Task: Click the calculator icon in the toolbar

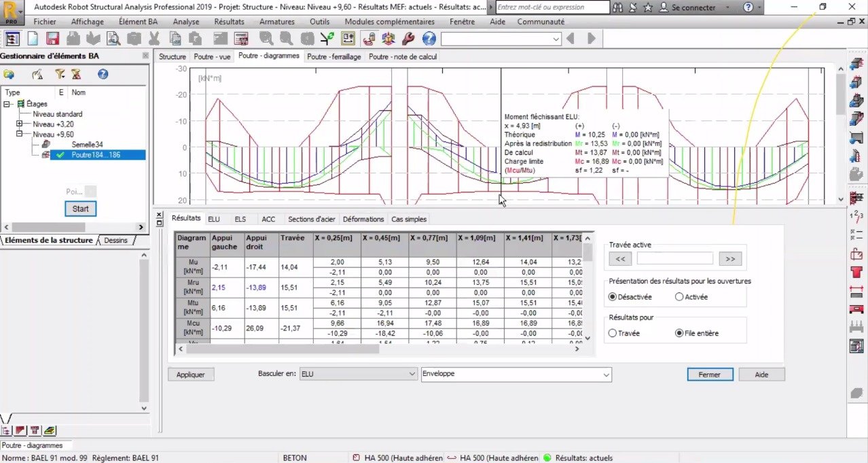Action: [240, 39]
